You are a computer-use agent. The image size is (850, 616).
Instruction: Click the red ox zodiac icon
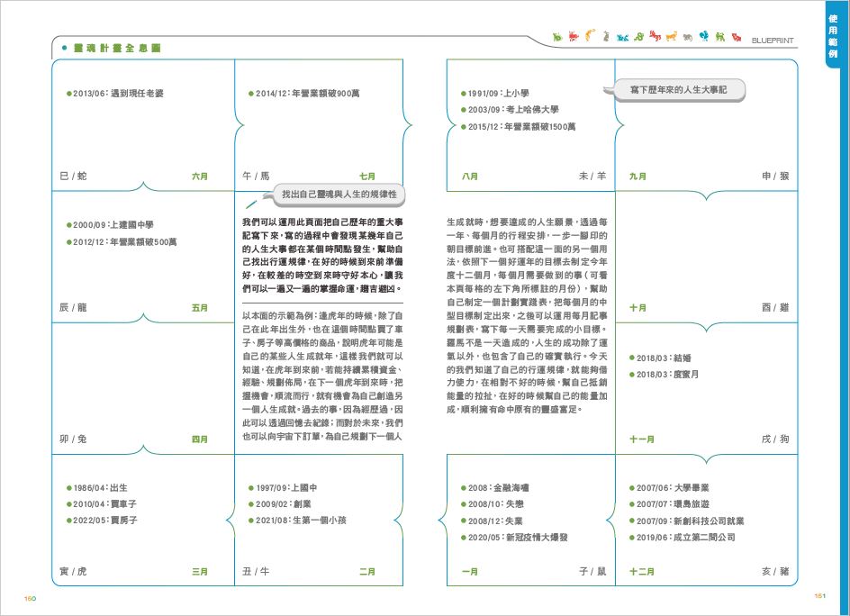[x=574, y=37]
